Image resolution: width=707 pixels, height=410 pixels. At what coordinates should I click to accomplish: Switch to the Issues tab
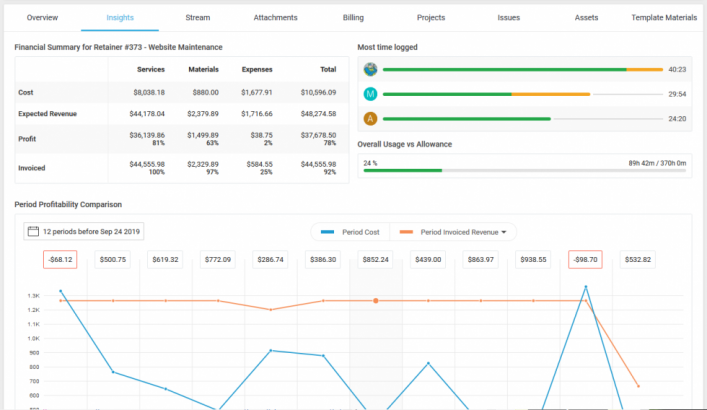coord(509,18)
